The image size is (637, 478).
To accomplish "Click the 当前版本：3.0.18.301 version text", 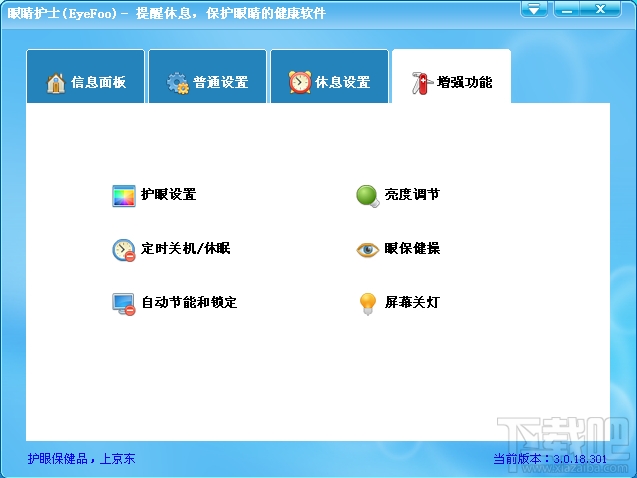I will pyautogui.click(x=550, y=459).
